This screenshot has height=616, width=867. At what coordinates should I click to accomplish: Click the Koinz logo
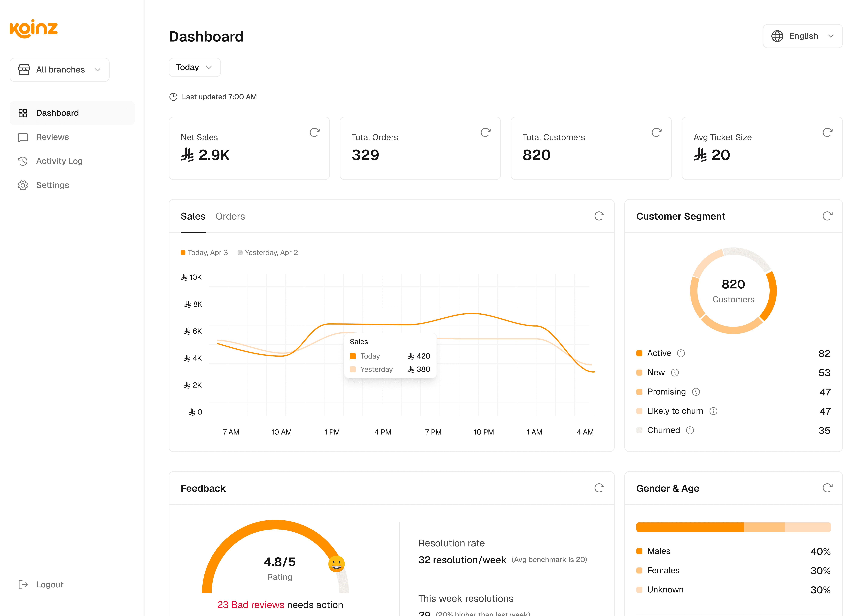[x=33, y=29]
